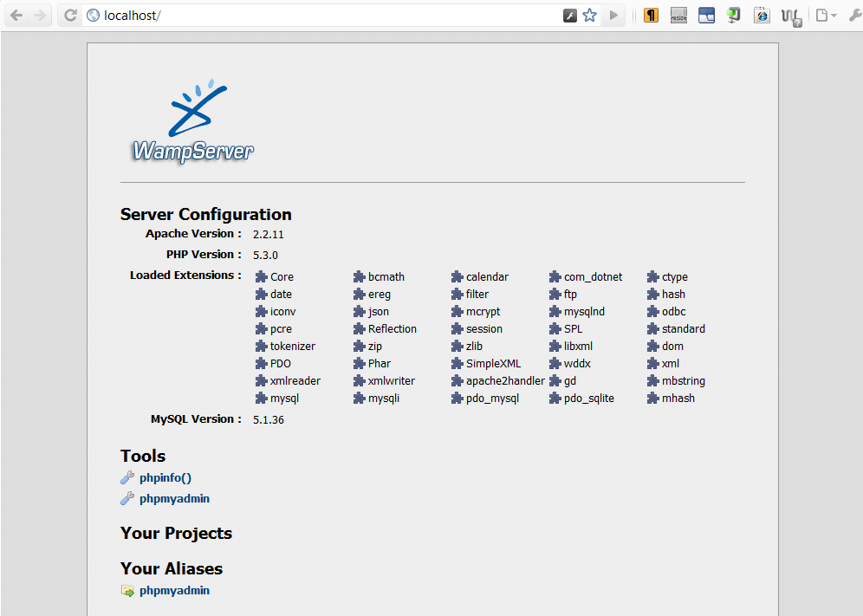Click the wrench icon beside phpinfo()
Screen dimensions: 863x616
(x=127, y=478)
